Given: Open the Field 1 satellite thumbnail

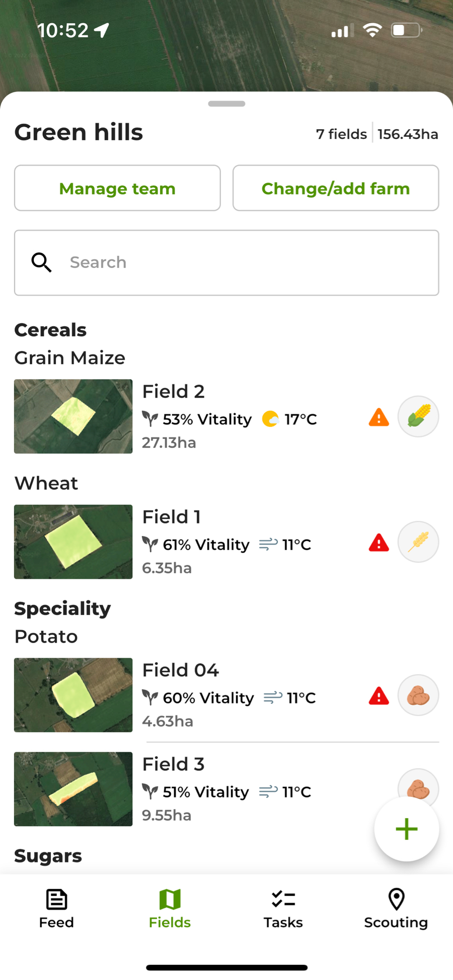Looking at the screenshot, I should [x=73, y=542].
